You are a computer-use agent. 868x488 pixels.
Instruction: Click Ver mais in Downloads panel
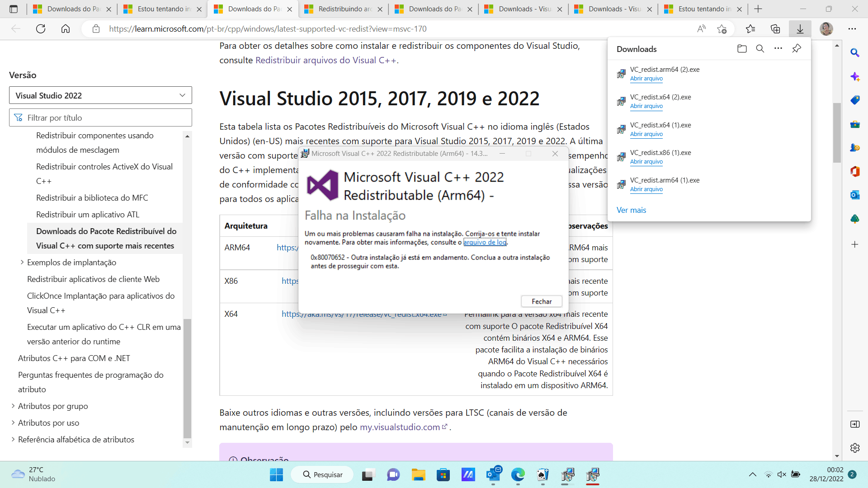tap(631, 210)
